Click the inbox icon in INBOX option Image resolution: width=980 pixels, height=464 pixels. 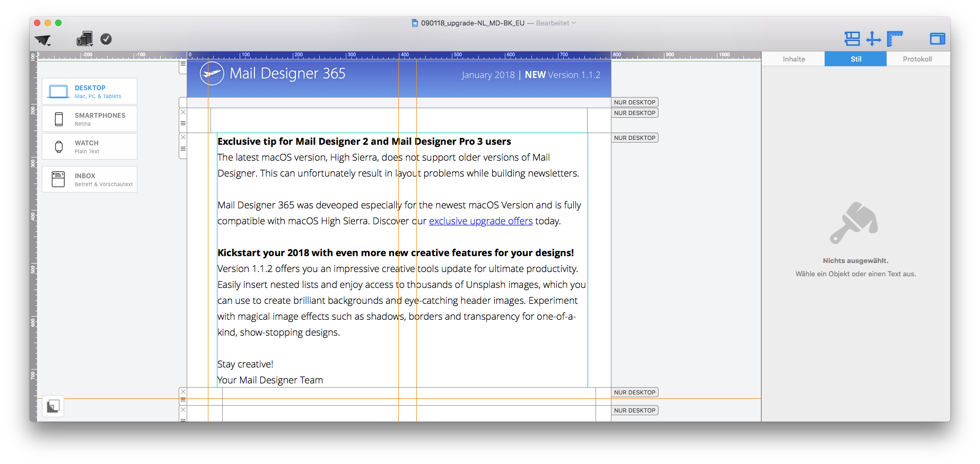[x=58, y=179]
